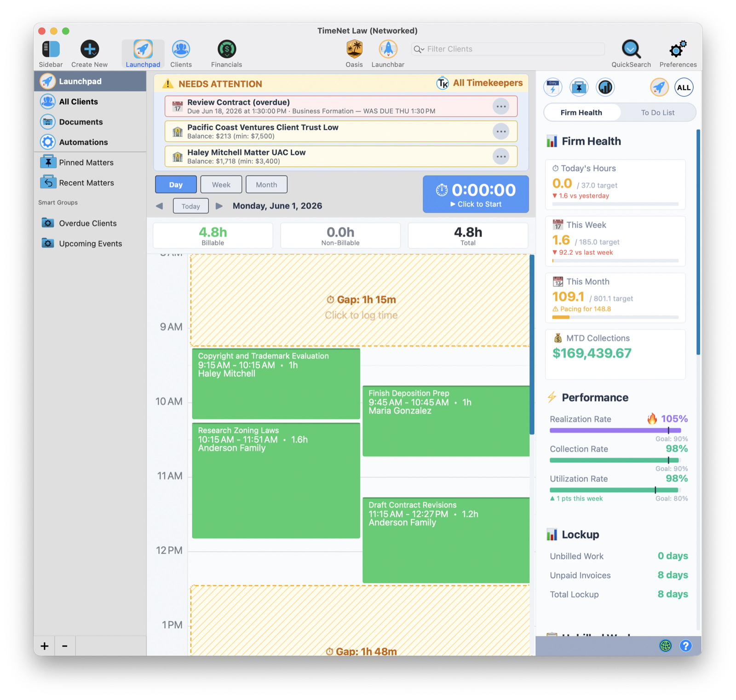Go to the previous day arrow
The width and height of the screenshot is (736, 700).
click(159, 206)
